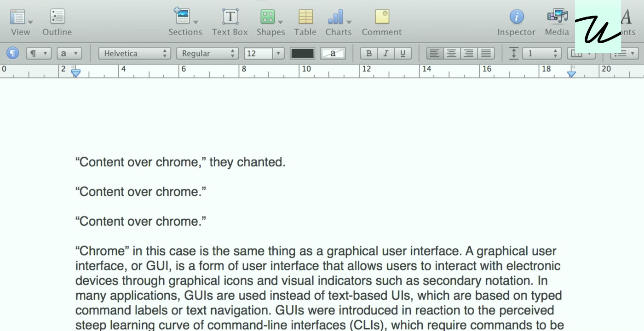Click the second "Content over chrome." line
This screenshot has height=331, width=644.
point(141,192)
